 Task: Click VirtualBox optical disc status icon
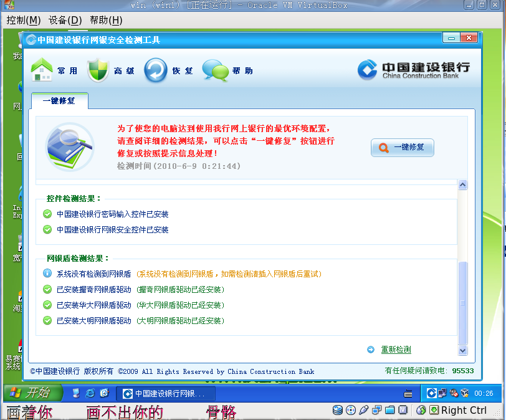pos(351,410)
